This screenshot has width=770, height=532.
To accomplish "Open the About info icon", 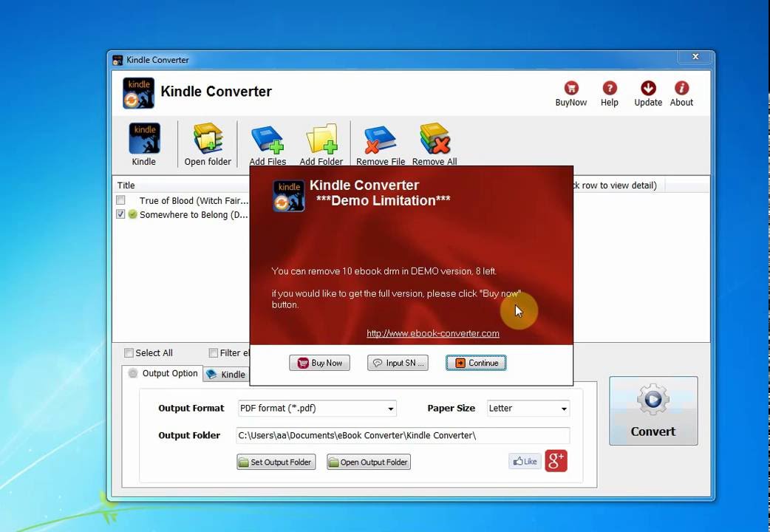I will click(681, 89).
